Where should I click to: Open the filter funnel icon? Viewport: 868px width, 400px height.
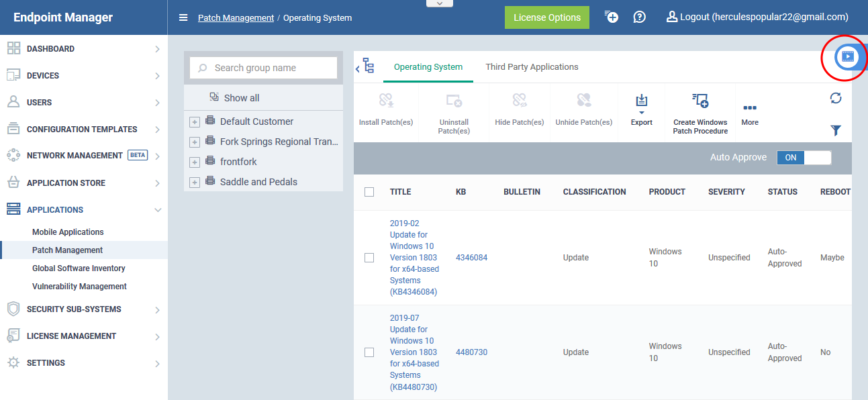pos(836,130)
